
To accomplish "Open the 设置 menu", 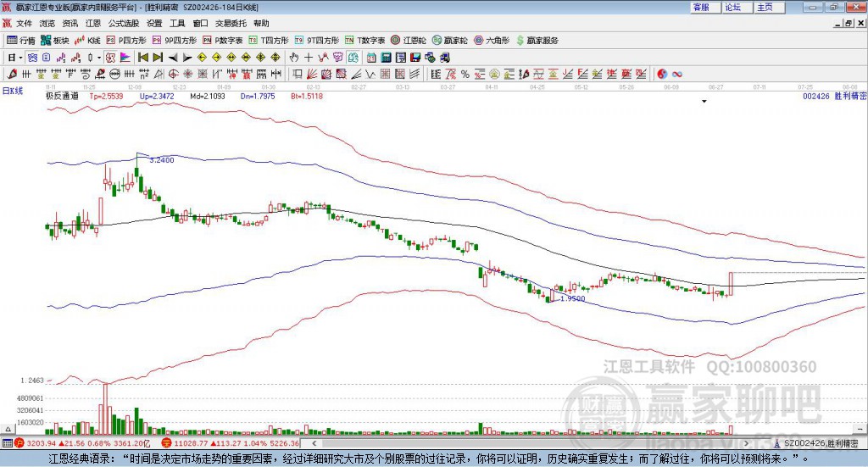I will point(154,23).
